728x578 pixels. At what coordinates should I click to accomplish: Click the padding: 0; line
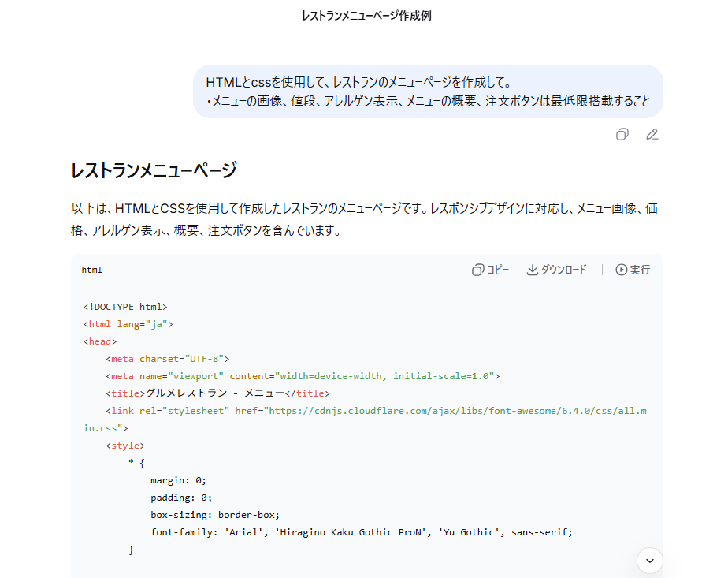(x=181, y=498)
